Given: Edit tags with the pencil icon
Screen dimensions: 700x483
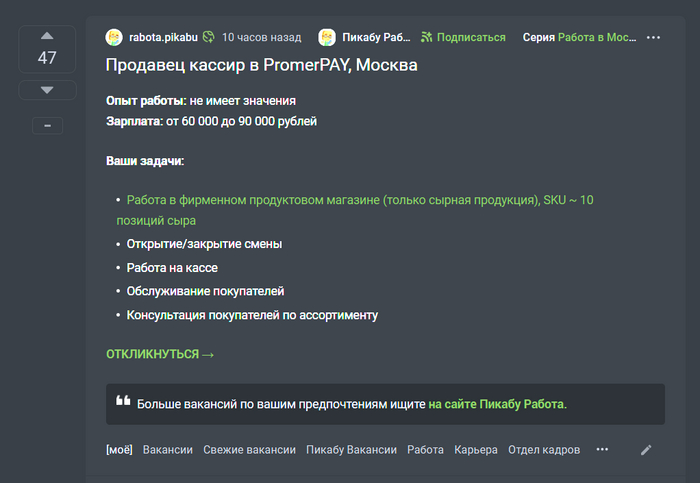Looking at the screenshot, I should [646, 450].
